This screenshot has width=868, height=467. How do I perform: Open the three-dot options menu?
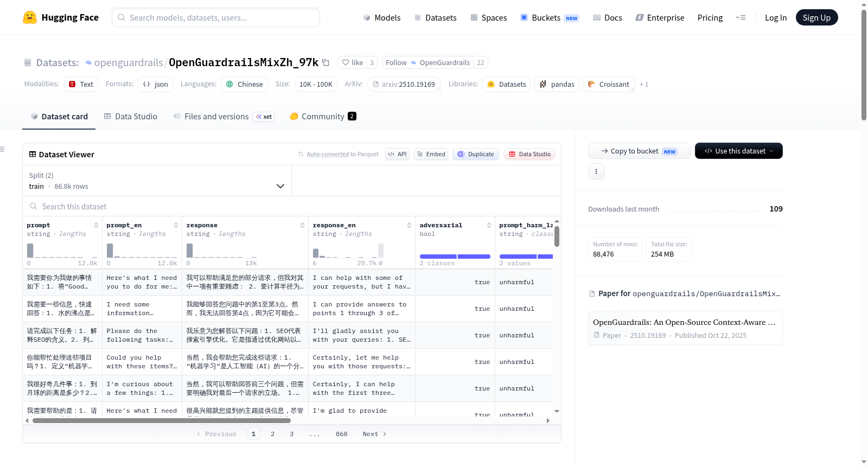(x=596, y=171)
